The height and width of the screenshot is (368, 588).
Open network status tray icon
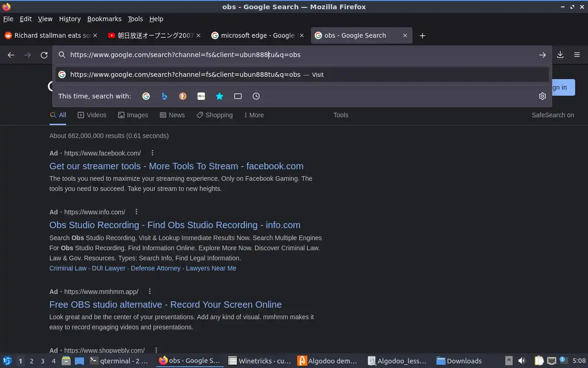click(x=552, y=361)
